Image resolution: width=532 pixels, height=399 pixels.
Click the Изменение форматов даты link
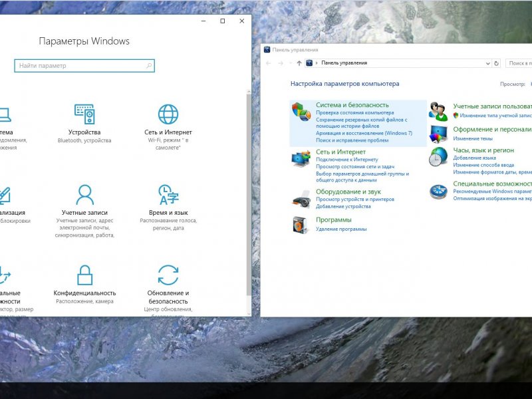493,172
